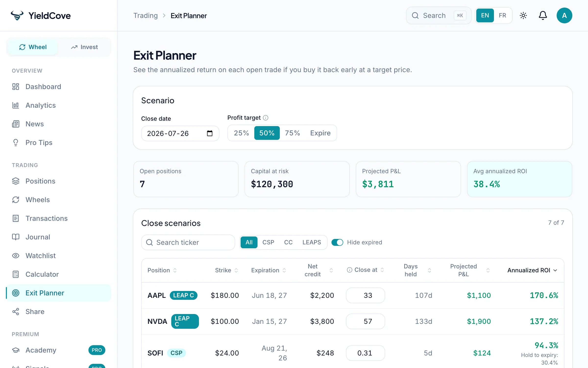588x368 pixels.
Task: Click the Avg annualized ROI card
Action: (519, 179)
